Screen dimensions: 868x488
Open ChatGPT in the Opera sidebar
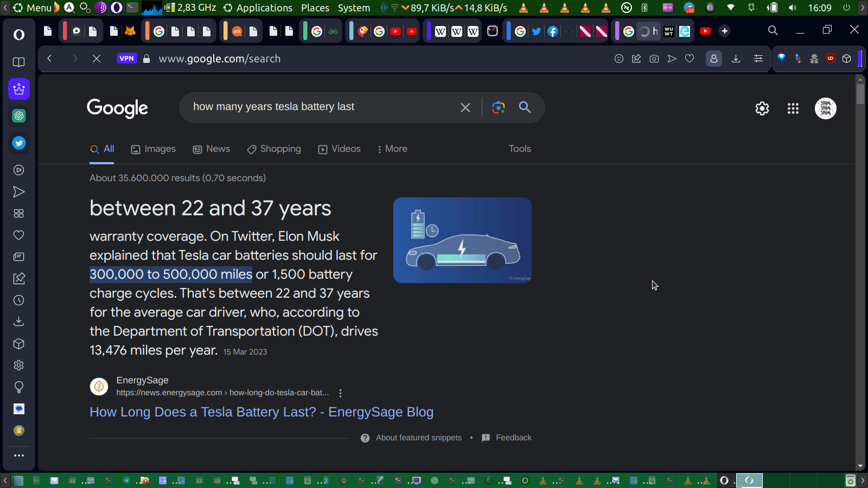pos(19,116)
